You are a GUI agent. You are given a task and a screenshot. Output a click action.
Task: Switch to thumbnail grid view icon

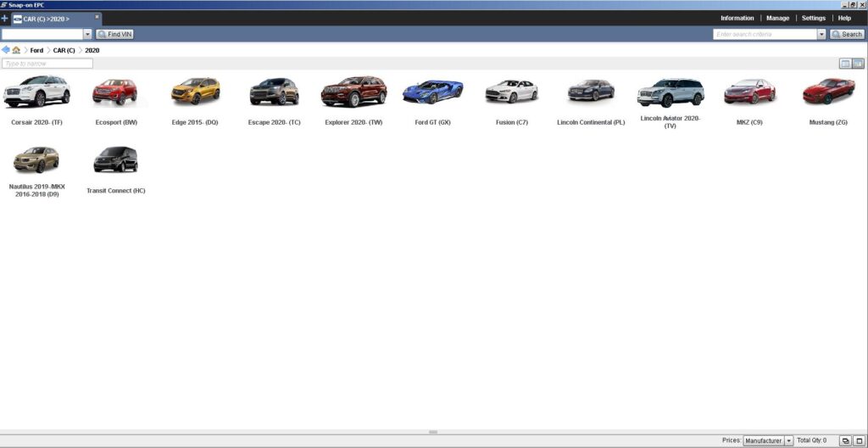(858, 64)
